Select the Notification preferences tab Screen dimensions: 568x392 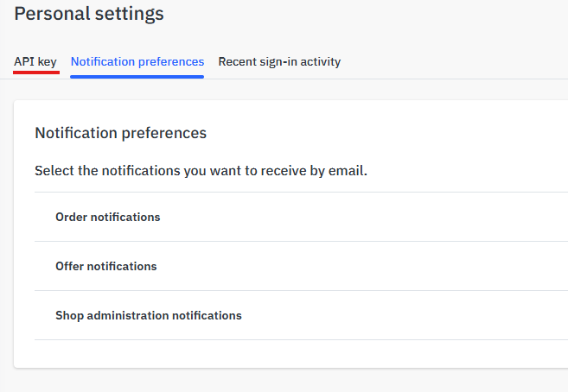click(137, 62)
